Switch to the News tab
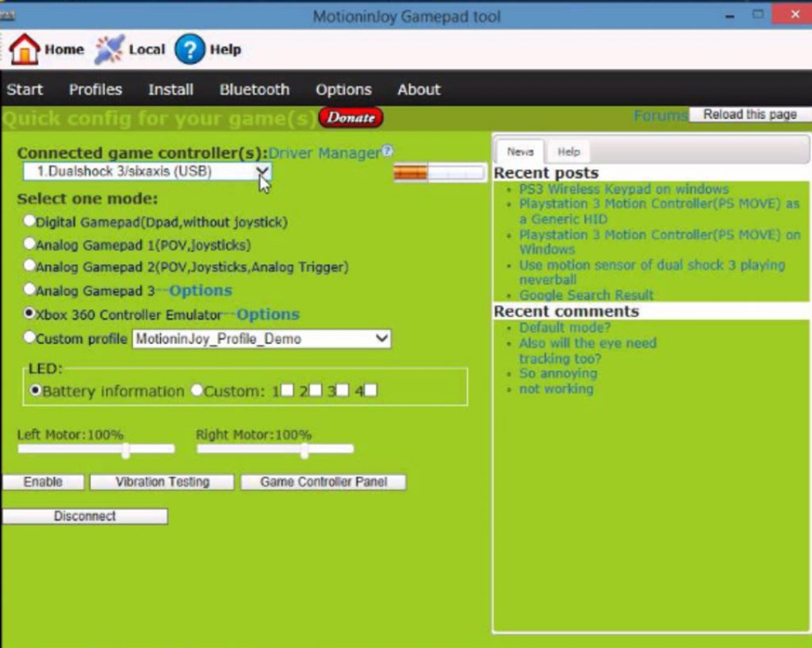This screenshot has height=648, width=812. (520, 151)
